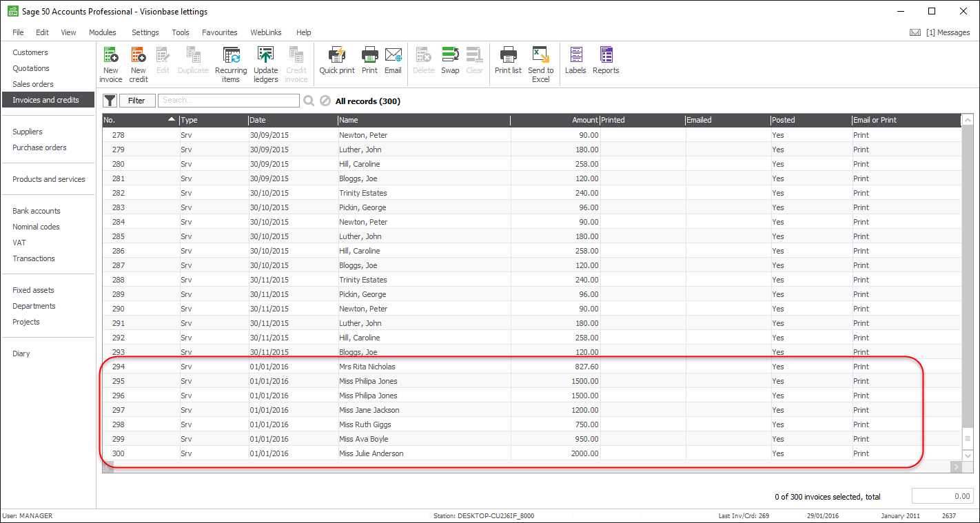Open the WebLinks menu

coord(266,32)
